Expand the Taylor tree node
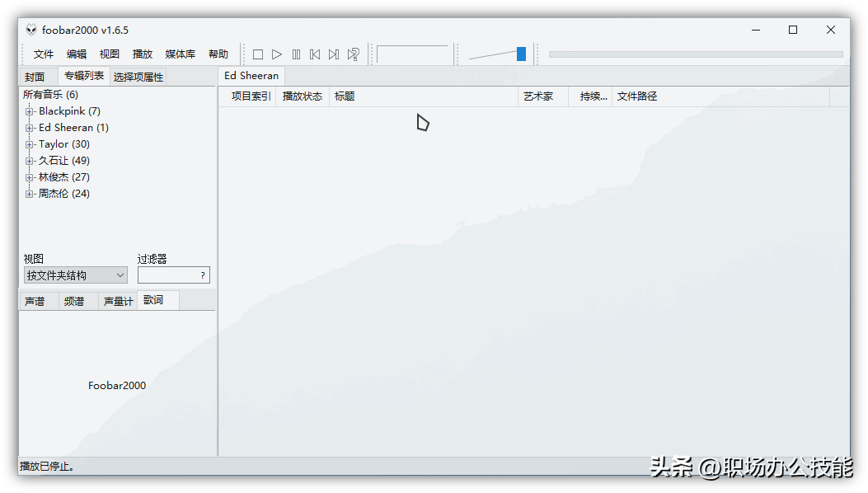Screen dimensions: 868x493 [x=30, y=144]
